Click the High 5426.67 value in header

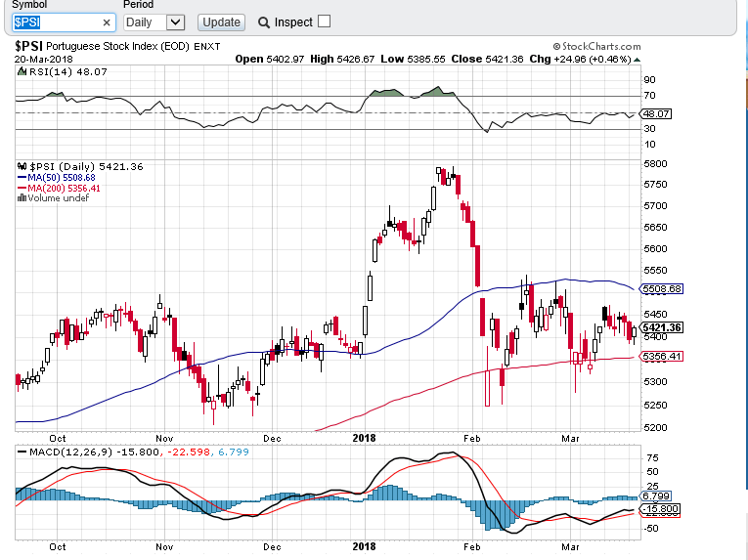pyautogui.click(x=342, y=60)
